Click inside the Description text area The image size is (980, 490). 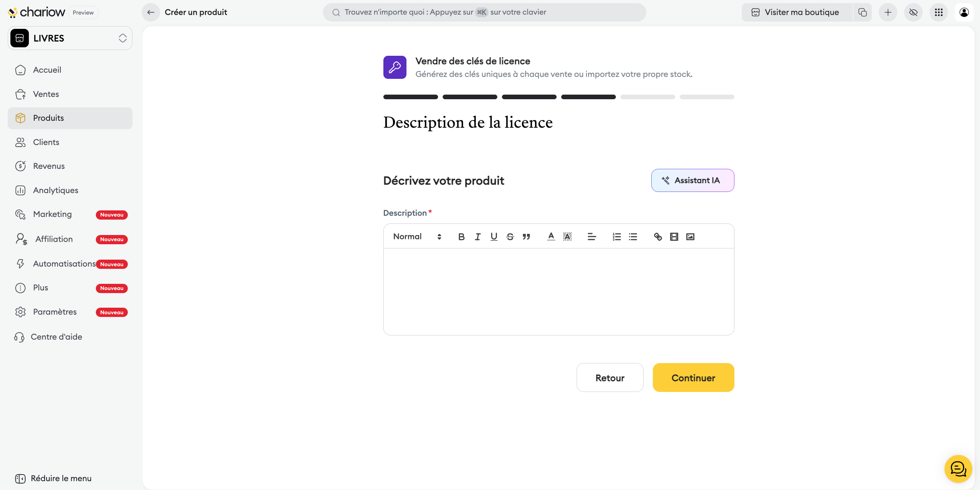pos(559,291)
